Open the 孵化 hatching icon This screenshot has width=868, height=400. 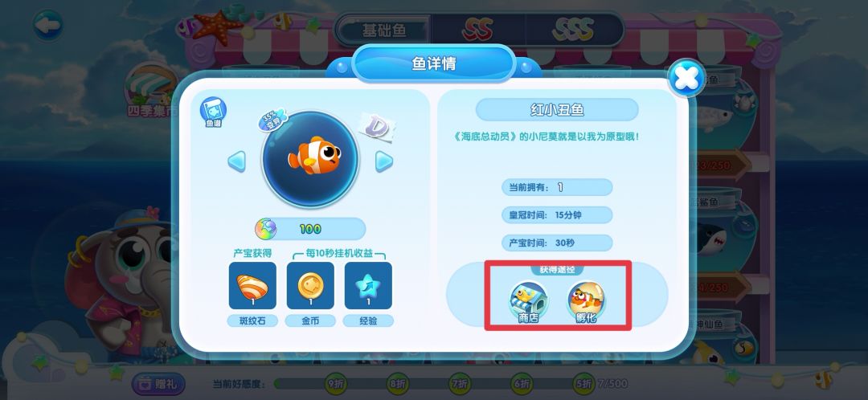[x=586, y=302]
